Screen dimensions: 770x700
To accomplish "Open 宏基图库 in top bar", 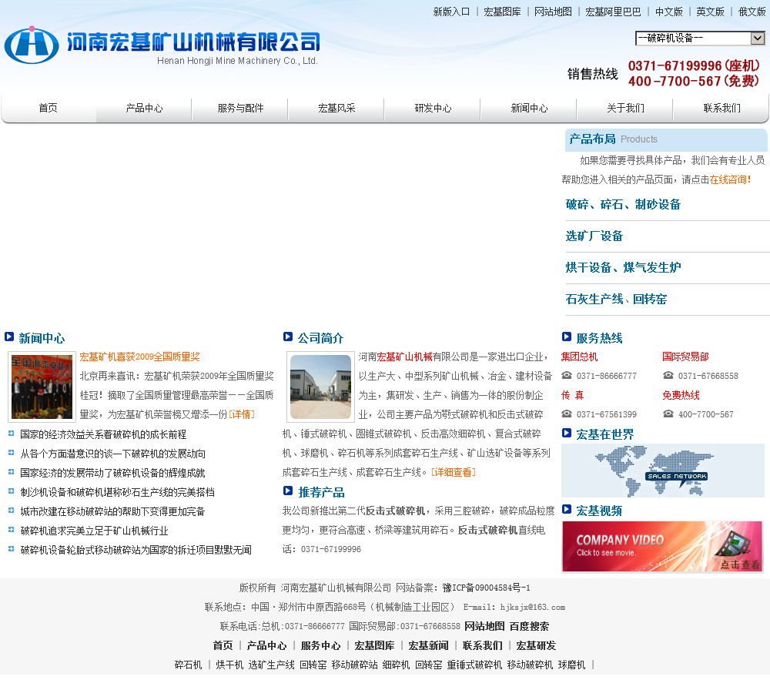I will tap(502, 12).
